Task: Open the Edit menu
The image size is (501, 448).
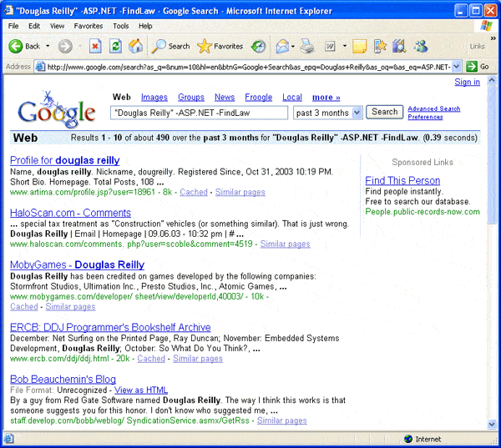Action: coord(34,26)
